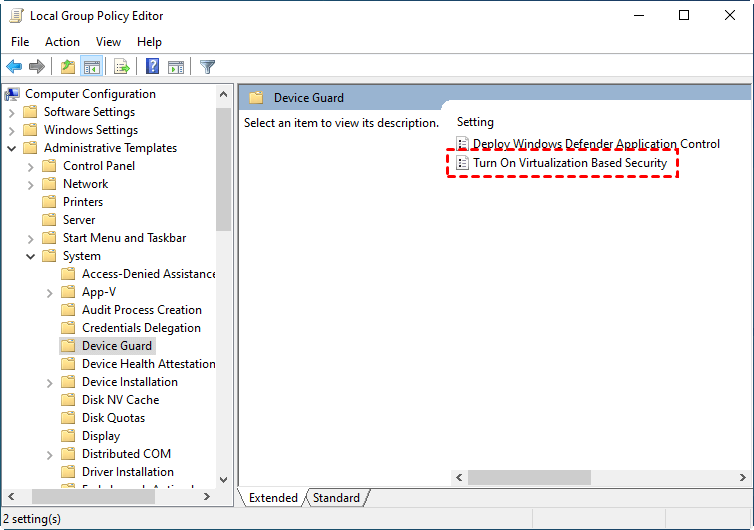Screen dimensions: 754x530
Task: Open the Action menu
Action: pyautogui.click(x=62, y=42)
